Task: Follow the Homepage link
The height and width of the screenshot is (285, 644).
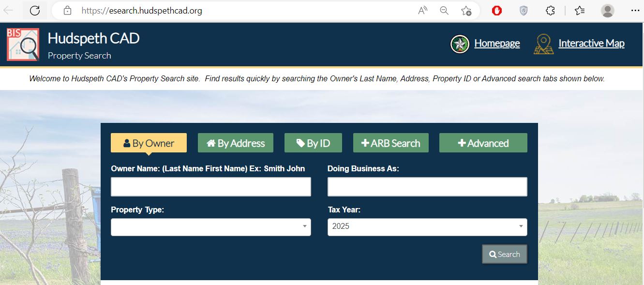Action: click(497, 44)
